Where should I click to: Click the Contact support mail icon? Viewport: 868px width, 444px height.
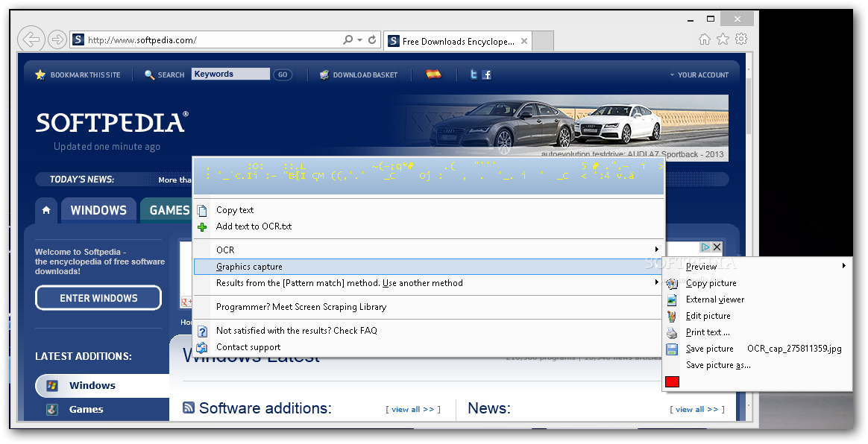pyautogui.click(x=203, y=347)
